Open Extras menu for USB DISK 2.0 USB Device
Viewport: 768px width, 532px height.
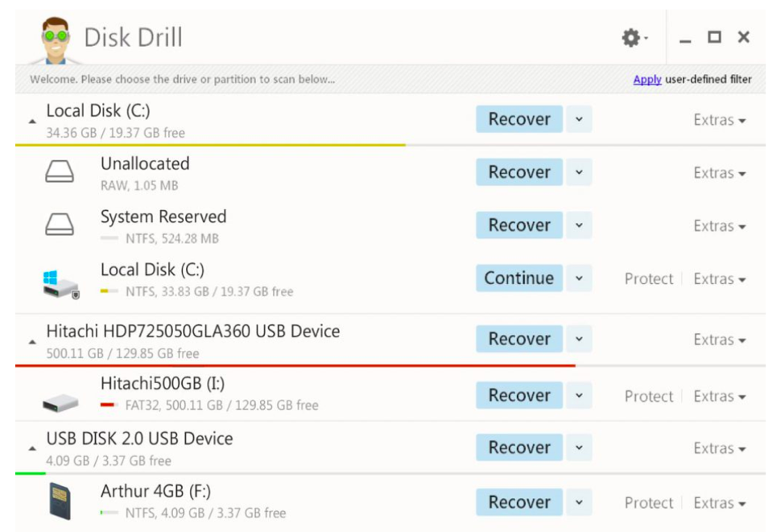tap(720, 448)
